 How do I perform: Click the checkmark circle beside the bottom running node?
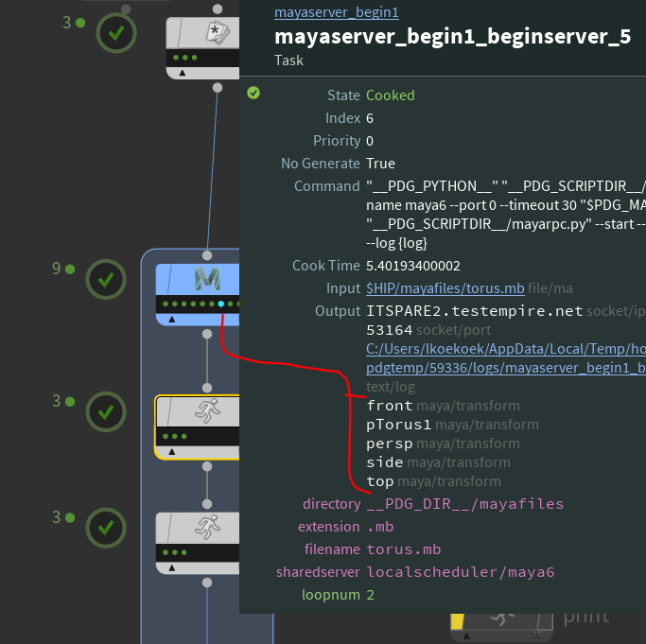coord(106,529)
